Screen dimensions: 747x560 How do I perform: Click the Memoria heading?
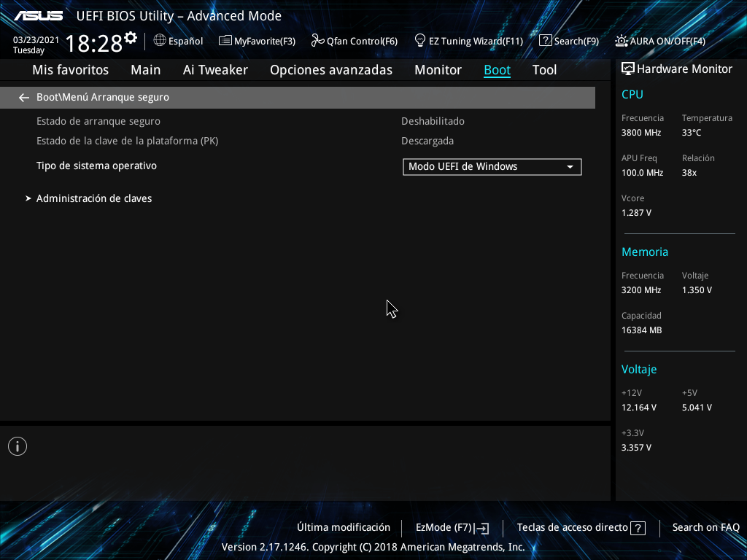click(x=645, y=252)
